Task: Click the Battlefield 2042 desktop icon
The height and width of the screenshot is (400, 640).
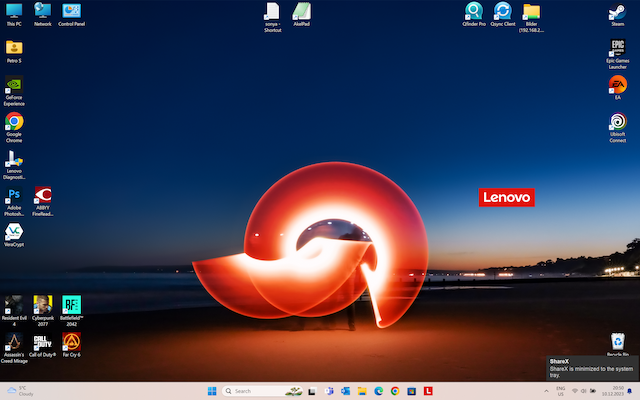Action: (x=72, y=304)
